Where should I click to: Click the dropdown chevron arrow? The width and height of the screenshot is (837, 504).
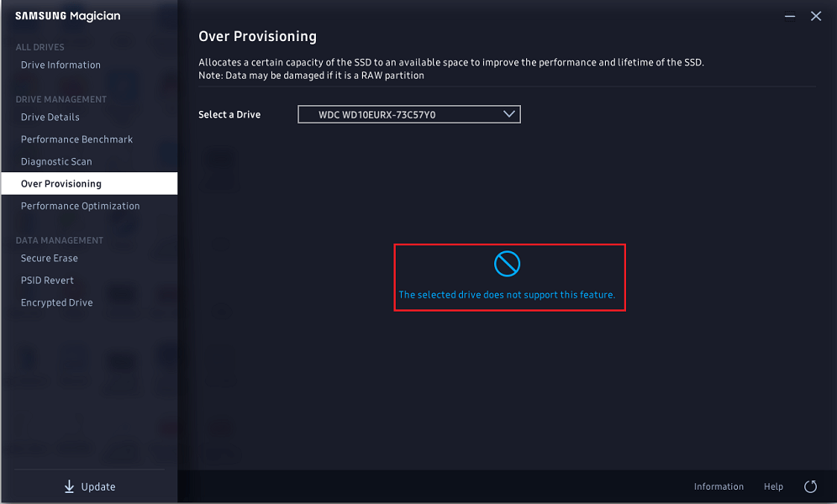(508, 114)
